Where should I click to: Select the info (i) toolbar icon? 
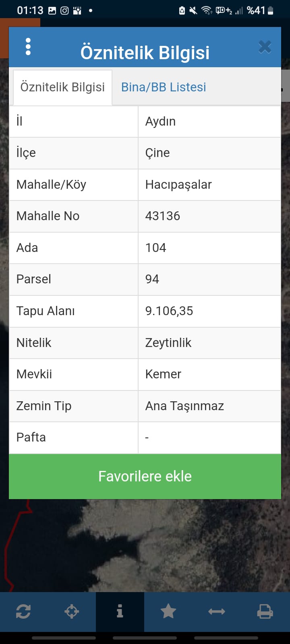120,612
